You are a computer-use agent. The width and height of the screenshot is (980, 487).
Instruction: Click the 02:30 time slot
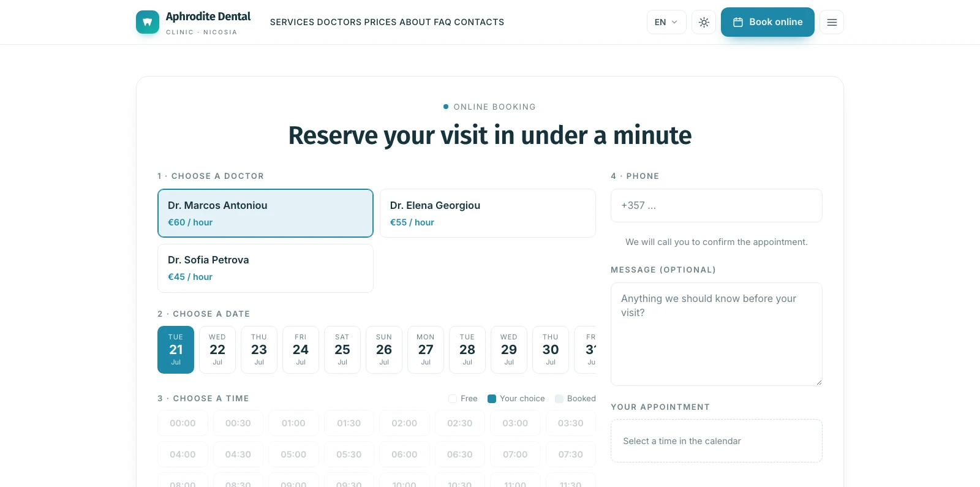click(460, 423)
